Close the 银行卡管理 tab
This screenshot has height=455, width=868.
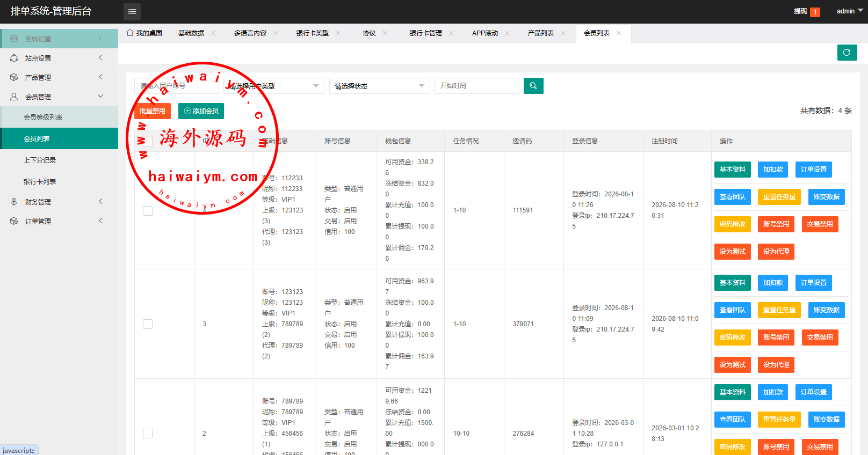tap(451, 33)
